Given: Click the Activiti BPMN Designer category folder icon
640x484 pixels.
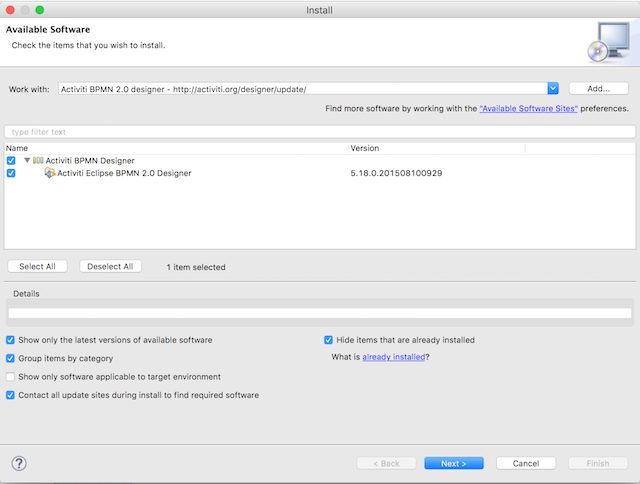Looking at the screenshot, I should click(38, 160).
